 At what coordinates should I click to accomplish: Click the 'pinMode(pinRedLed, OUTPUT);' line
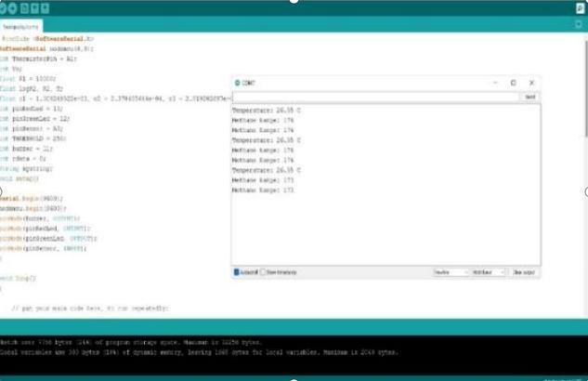tap(46, 229)
